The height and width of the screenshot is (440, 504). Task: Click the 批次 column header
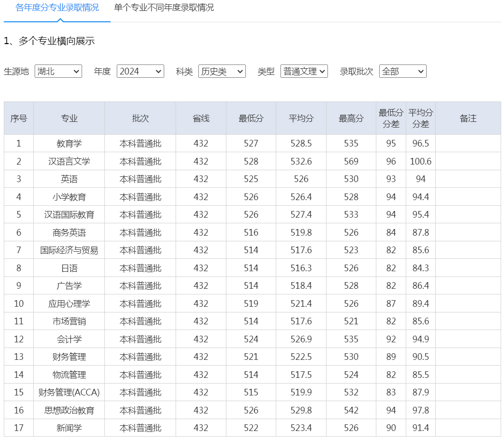(140, 118)
